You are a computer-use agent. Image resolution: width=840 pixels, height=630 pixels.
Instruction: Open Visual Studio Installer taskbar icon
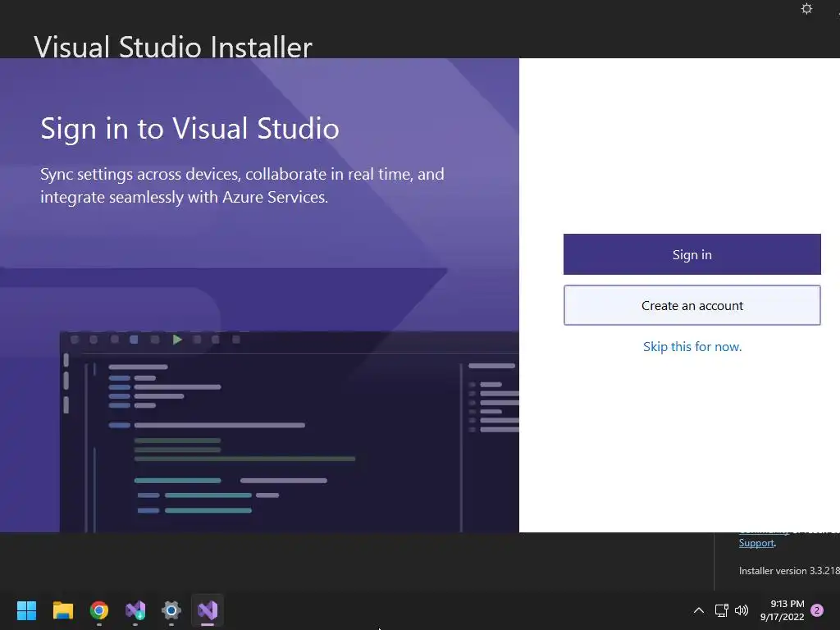135,610
